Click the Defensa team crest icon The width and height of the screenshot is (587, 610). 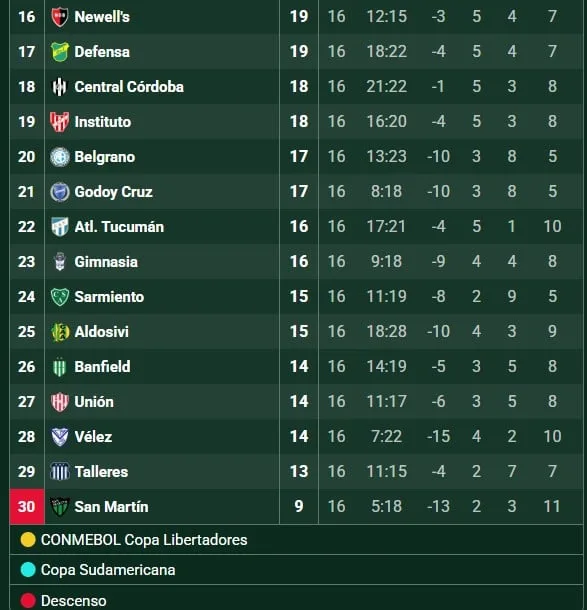(60, 52)
